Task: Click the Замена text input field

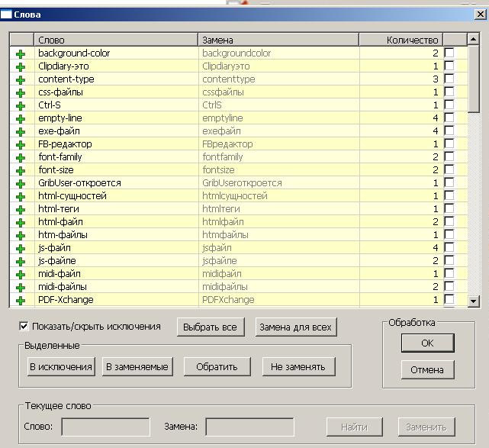Action: coord(249,427)
